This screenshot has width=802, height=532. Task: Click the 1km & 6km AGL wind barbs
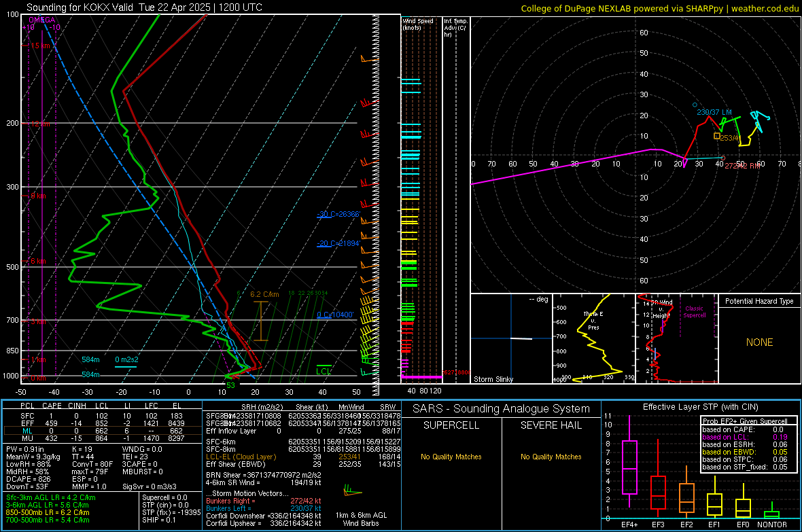point(353,491)
